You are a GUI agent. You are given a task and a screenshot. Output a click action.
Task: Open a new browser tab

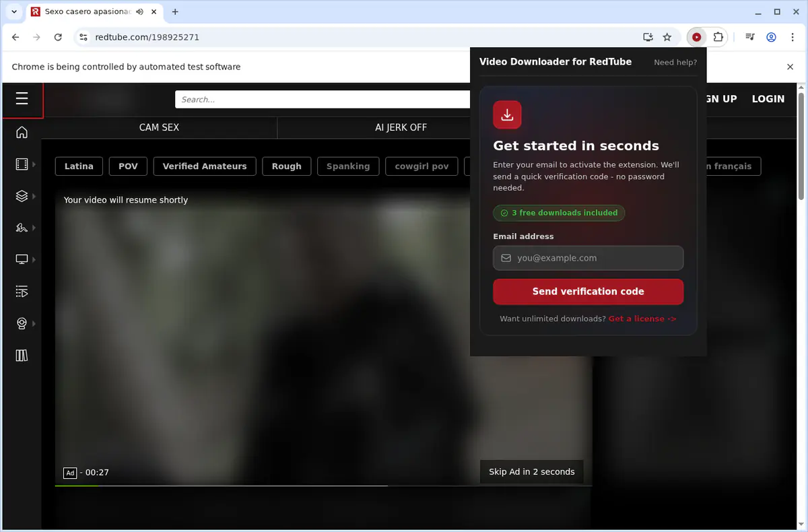[x=175, y=12]
